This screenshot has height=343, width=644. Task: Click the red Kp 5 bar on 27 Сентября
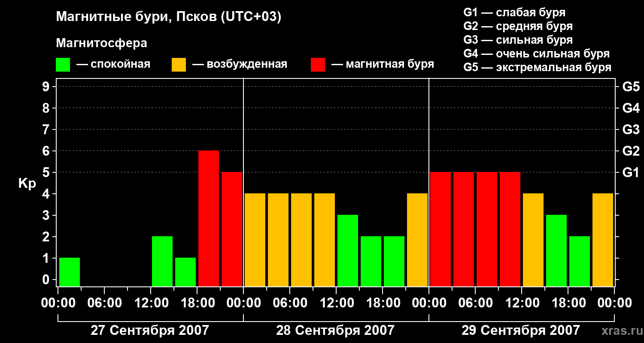232,229
